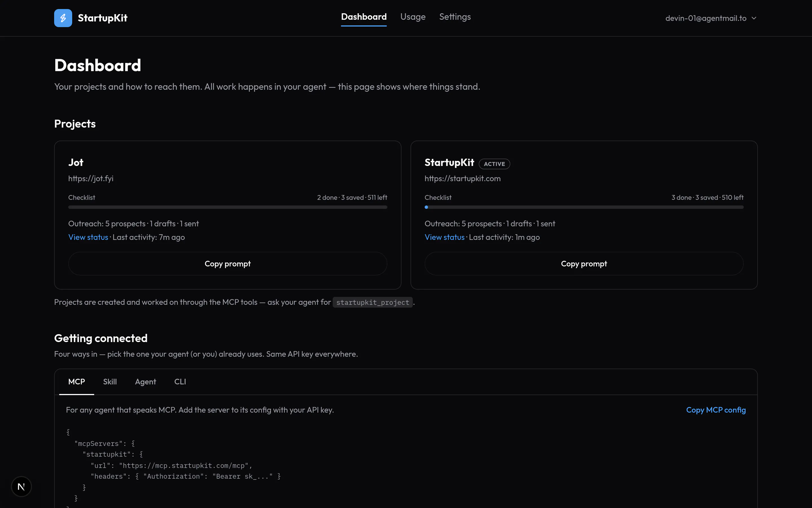
Task: Switch to the MCP connection tab
Action: pyautogui.click(x=76, y=382)
